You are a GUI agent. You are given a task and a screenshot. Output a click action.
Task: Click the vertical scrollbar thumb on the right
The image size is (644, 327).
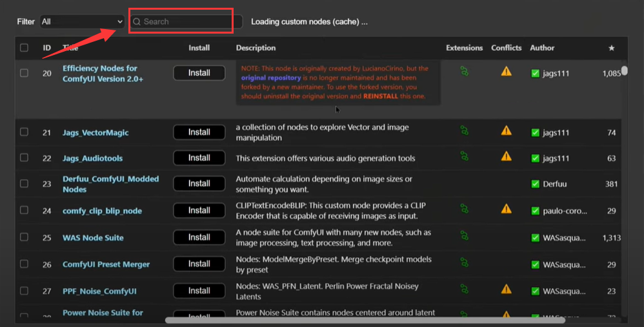point(624,70)
